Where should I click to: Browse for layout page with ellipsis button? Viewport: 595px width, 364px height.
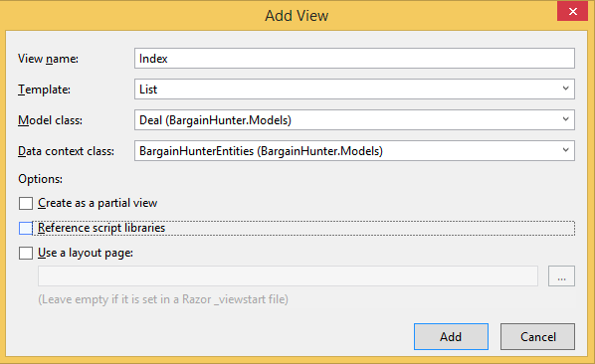click(561, 276)
